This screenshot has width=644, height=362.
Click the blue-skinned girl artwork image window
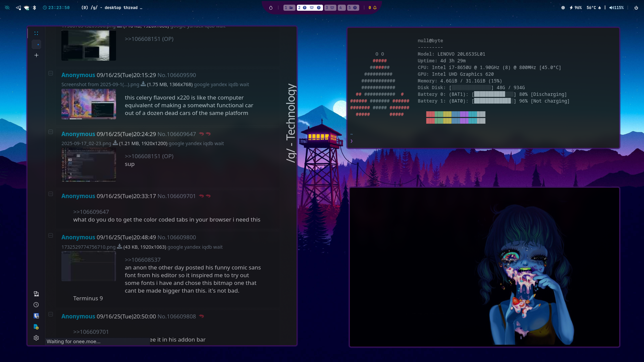pyautogui.click(x=484, y=267)
